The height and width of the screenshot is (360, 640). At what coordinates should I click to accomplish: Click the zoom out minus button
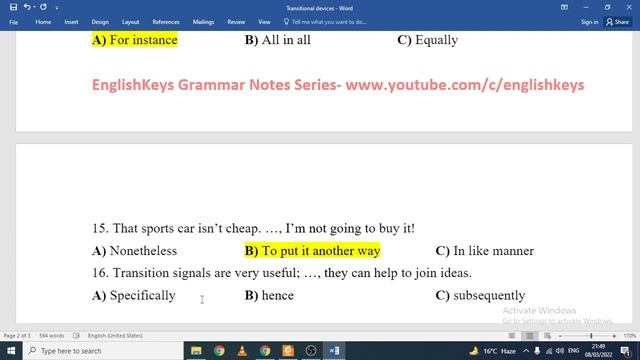click(560, 336)
